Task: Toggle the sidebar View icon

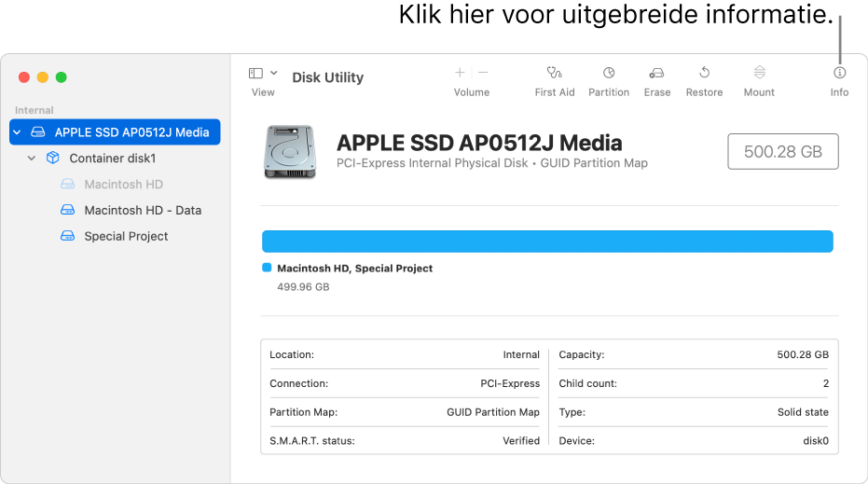Action: (x=255, y=73)
